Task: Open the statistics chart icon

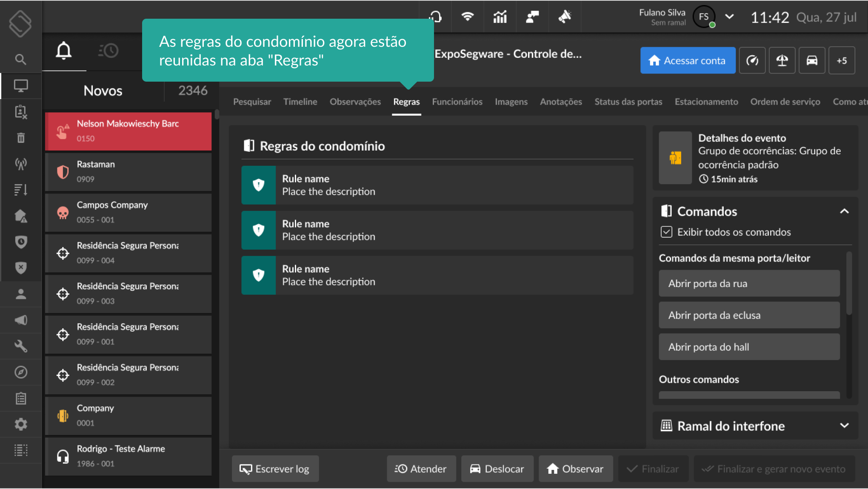Action: pyautogui.click(x=500, y=17)
